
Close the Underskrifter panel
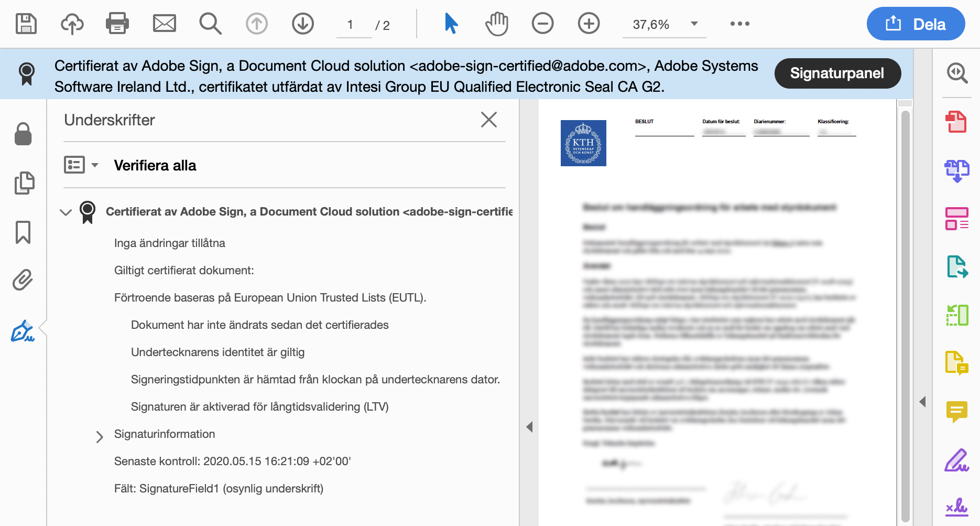tap(488, 120)
